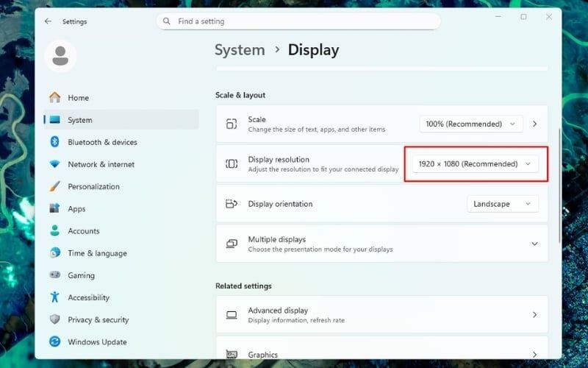The height and width of the screenshot is (368, 588).
Task: Click the Gaming controller icon
Action: coord(54,275)
